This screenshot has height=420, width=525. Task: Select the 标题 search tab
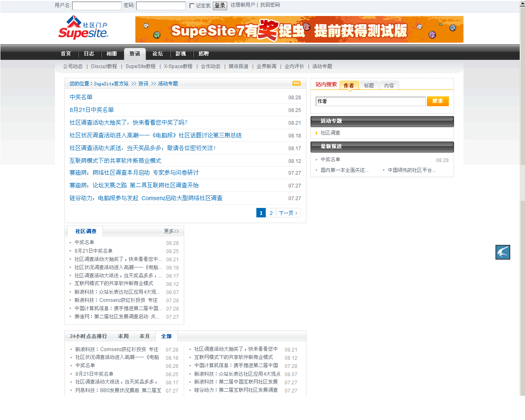pos(369,85)
